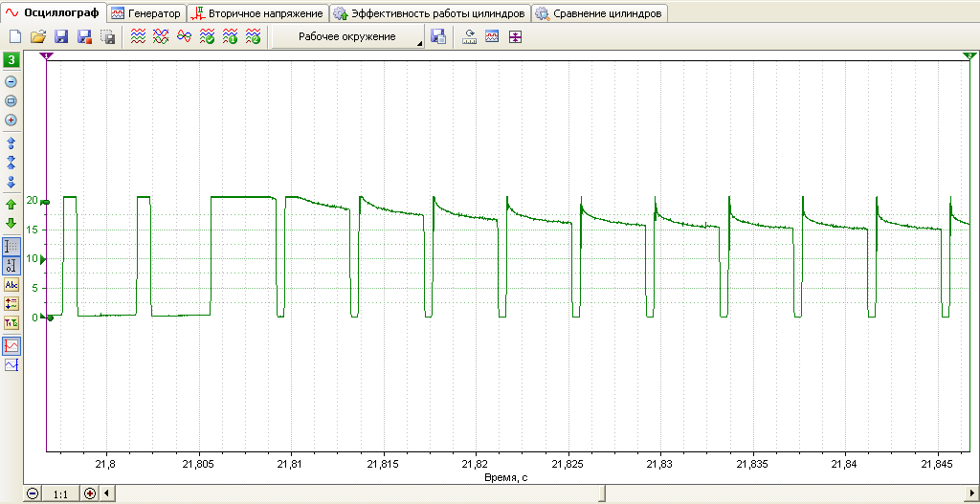Click the ruler with rotate arrow icon

tap(469, 37)
